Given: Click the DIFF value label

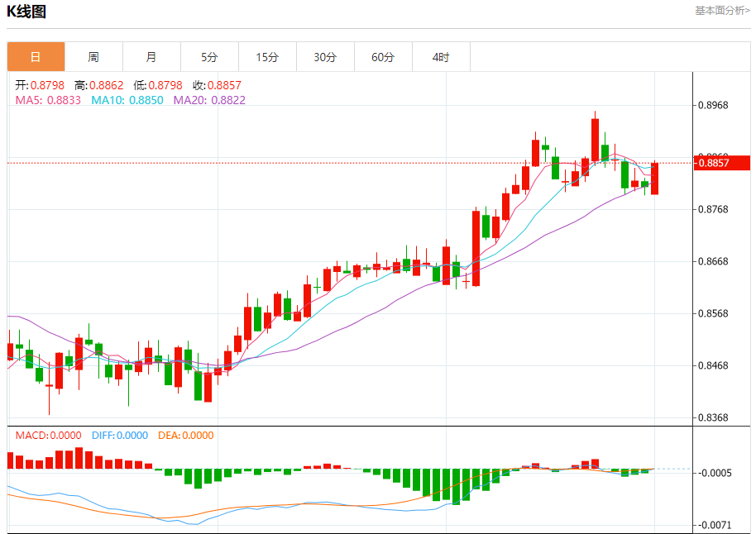Looking at the screenshot, I should click(120, 435).
